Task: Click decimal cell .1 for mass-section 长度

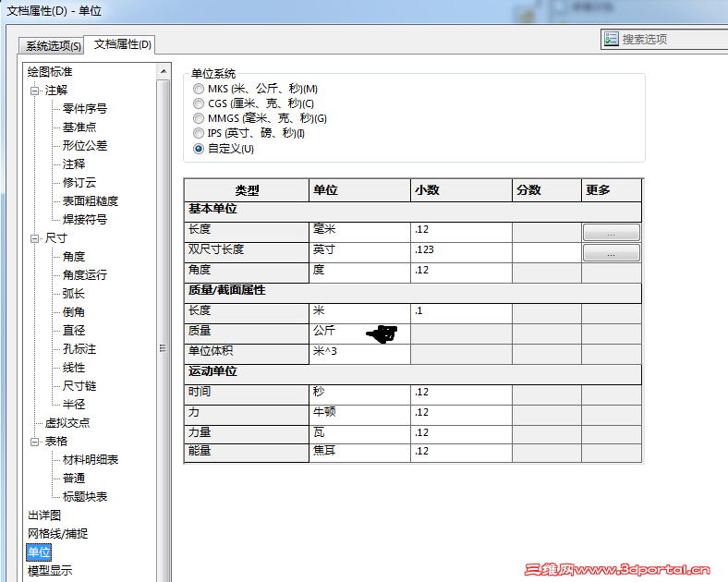Action: (x=462, y=314)
